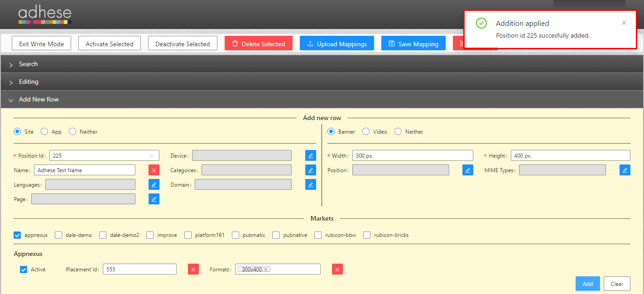Click red X next to Placement Id
This screenshot has width=644, height=294.
click(193, 270)
